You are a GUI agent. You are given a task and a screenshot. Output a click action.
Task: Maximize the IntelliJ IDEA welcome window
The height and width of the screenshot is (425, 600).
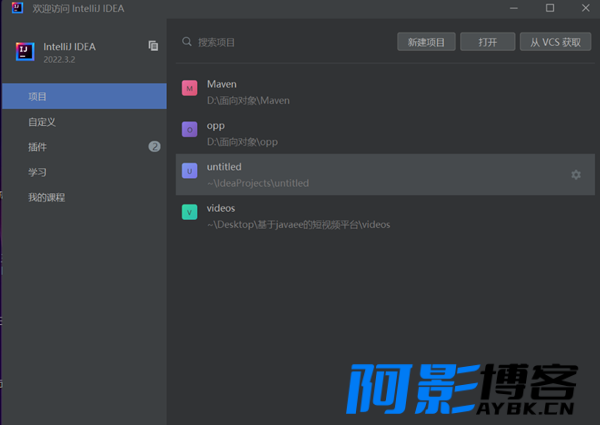click(x=550, y=8)
